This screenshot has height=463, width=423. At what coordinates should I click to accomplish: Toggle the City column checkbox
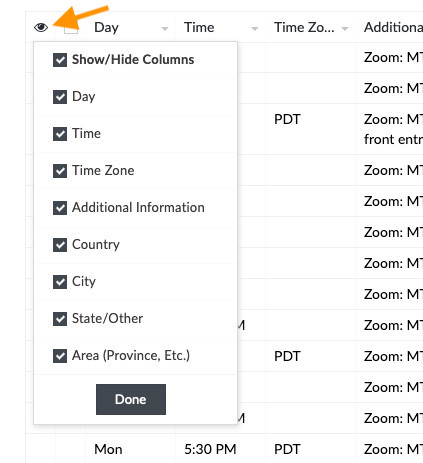tap(60, 282)
